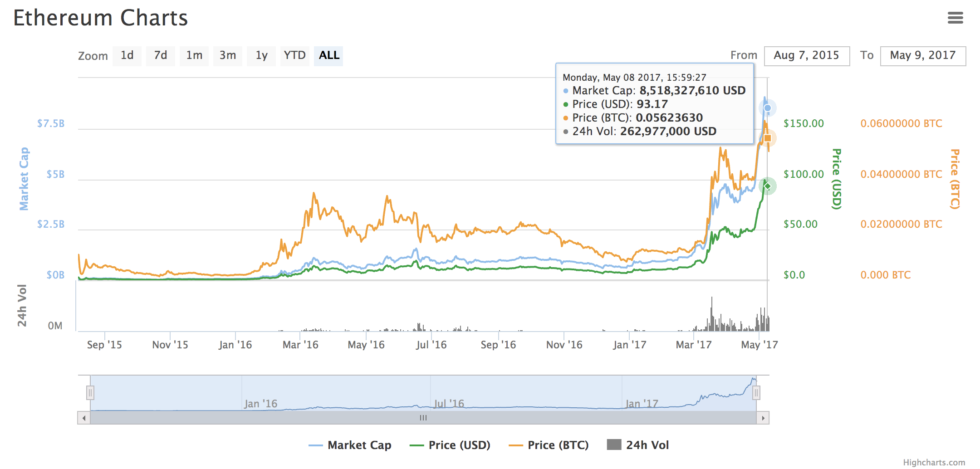The width and height of the screenshot is (980, 469).
Task: Select the ALL zoom range
Action: (x=328, y=56)
